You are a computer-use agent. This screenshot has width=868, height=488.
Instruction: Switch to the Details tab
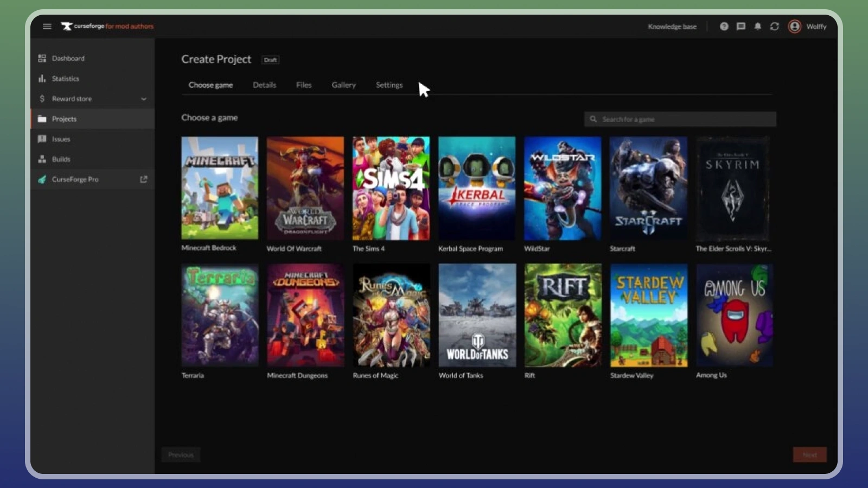pos(264,85)
